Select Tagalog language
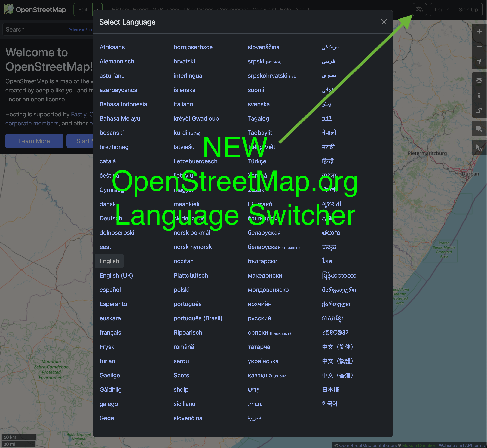The height and width of the screenshot is (448, 487). click(x=258, y=118)
